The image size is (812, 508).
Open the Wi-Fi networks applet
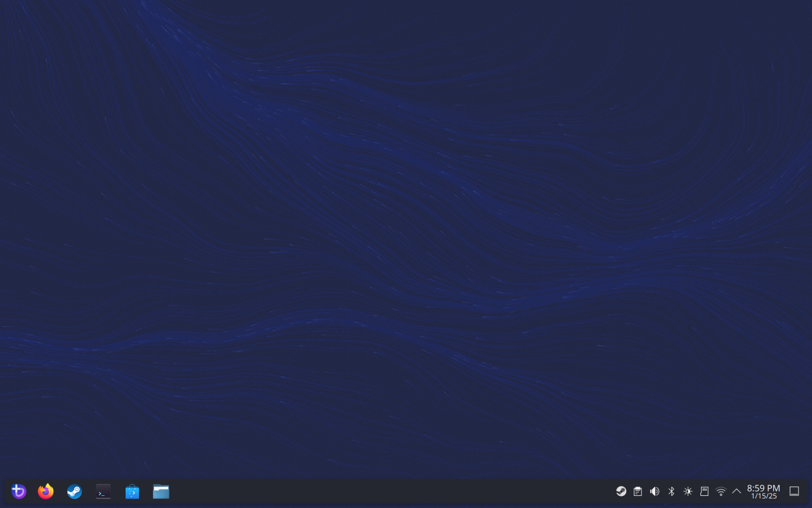pos(721,491)
